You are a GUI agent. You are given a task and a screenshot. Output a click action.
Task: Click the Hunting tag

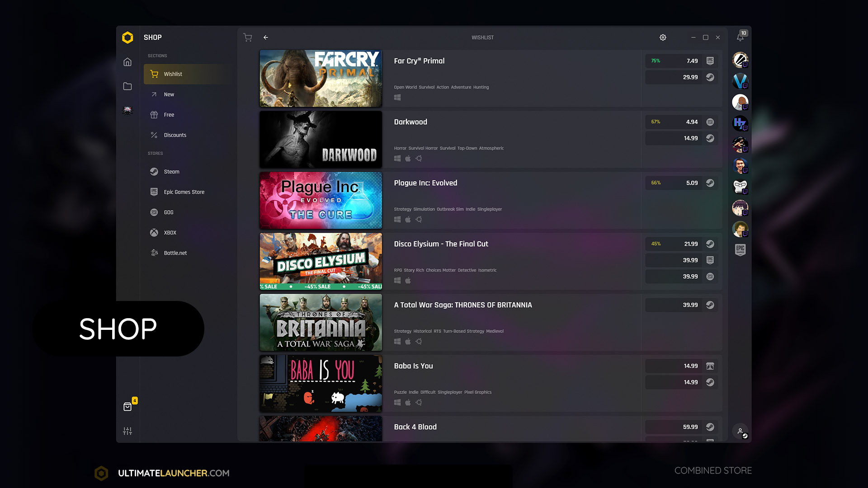[481, 87]
